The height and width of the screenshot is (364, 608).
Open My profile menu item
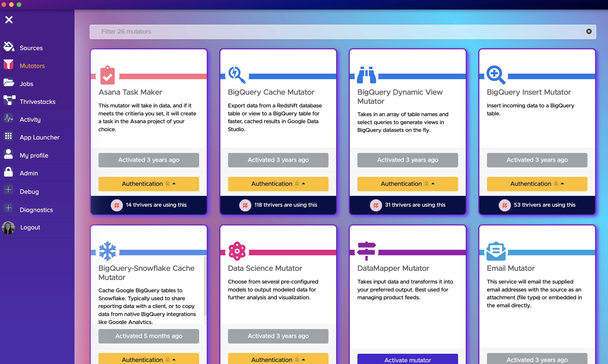(x=34, y=155)
